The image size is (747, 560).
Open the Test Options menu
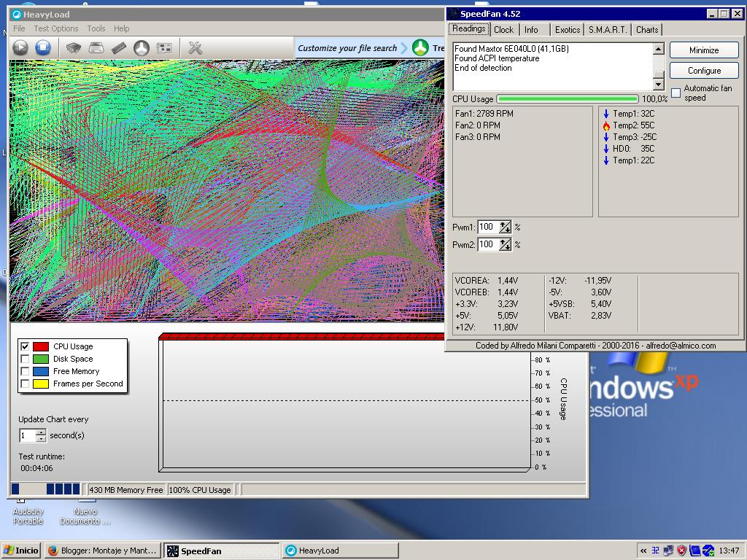[x=55, y=28]
